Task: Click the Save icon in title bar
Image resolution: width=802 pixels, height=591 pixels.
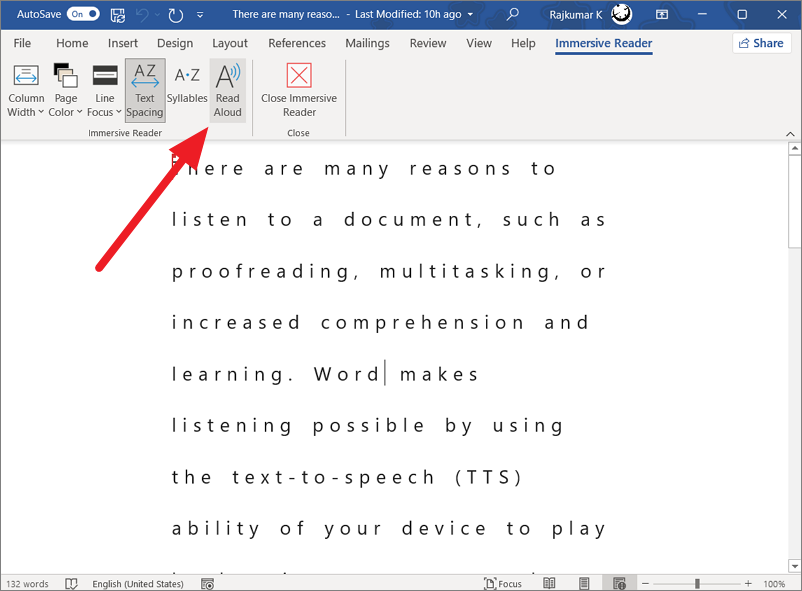Action: coord(118,15)
